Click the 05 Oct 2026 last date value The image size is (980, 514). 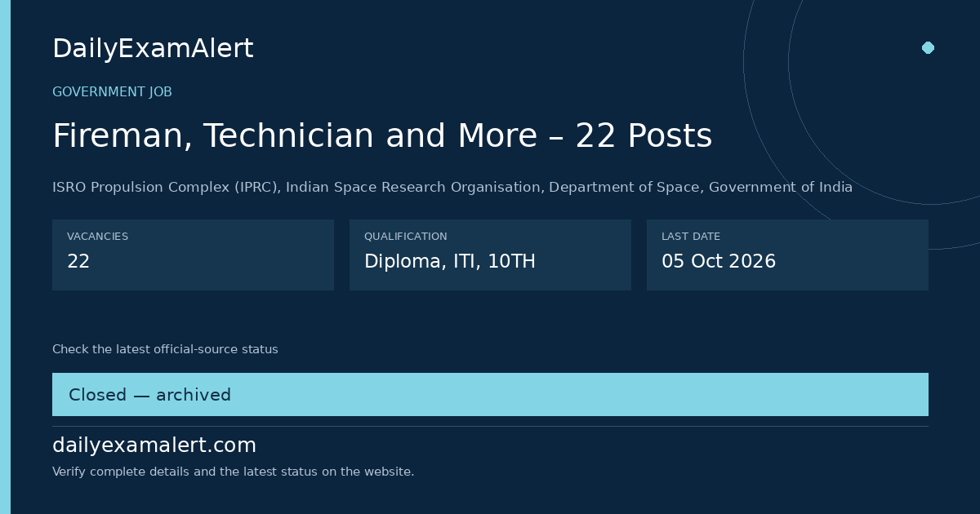point(719,262)
